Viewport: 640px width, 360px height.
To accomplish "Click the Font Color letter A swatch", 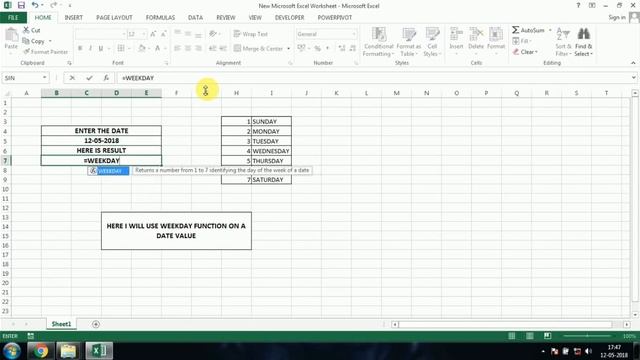I will point(158,48).
